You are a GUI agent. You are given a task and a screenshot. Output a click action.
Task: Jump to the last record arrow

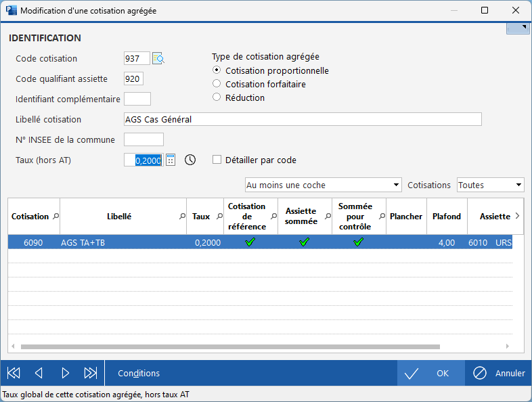pyautogui.click(x=90, y=373)
